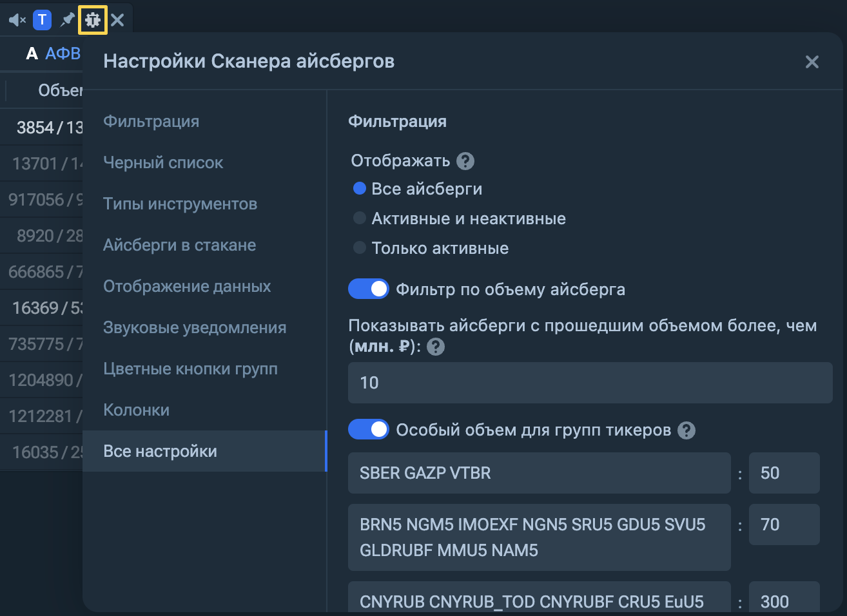Choose Активные и неактивные radio option

(x=360, y=218)
